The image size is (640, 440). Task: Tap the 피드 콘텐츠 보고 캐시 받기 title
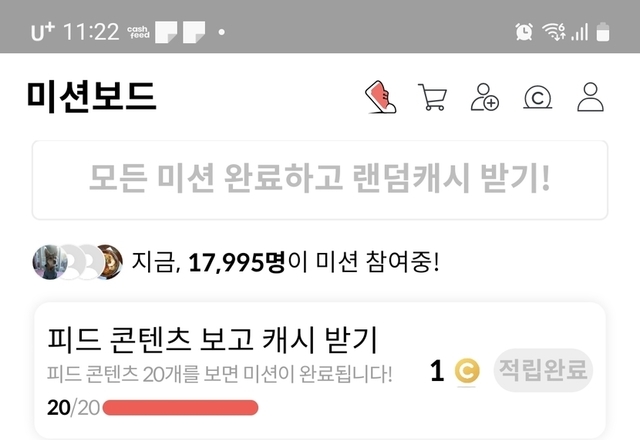[212, 340]
